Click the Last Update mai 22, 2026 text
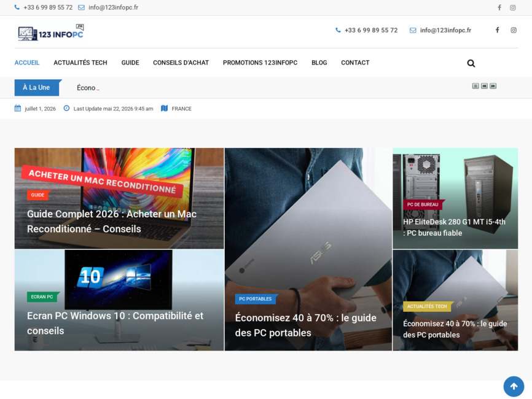Image resolution: width=532 pixels, height=399 pixels. coord(113,109)
